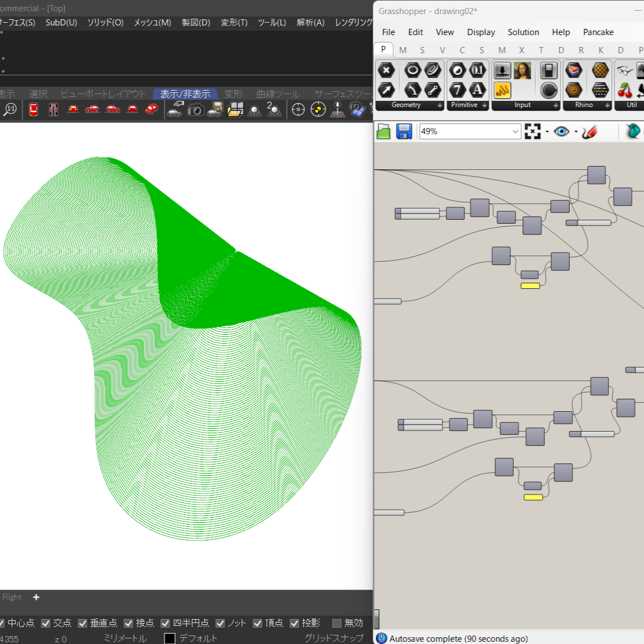Open the Grasshopper Solution menu
Viewport: 644px width, 644px height.
(x=523, y=32)
